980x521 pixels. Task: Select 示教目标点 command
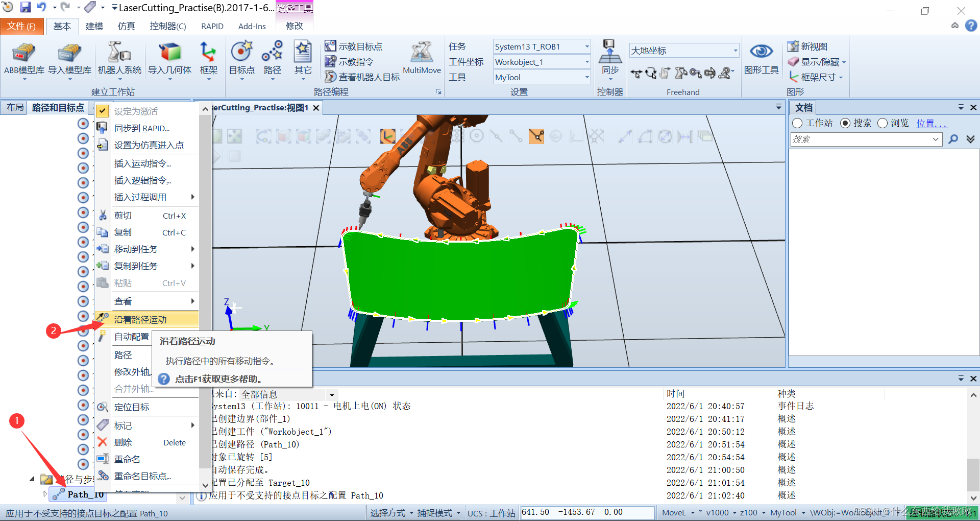tap(354, 46)
